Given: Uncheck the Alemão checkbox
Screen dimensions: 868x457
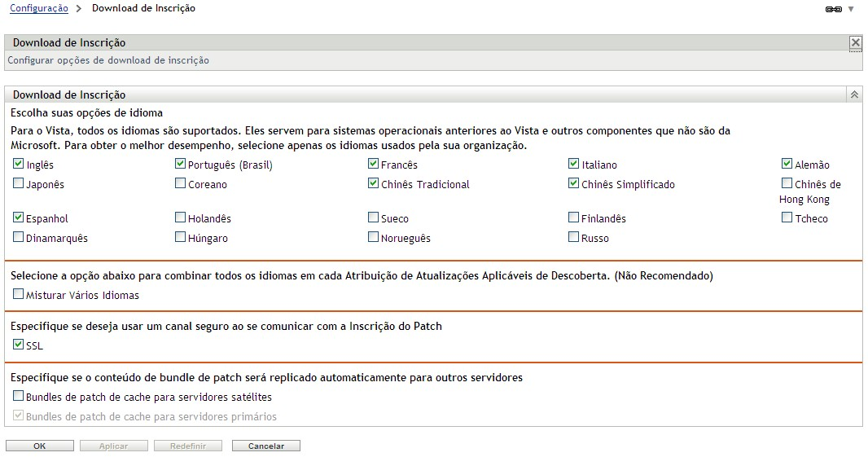Looking at the screenshot, I should point(787,164).
